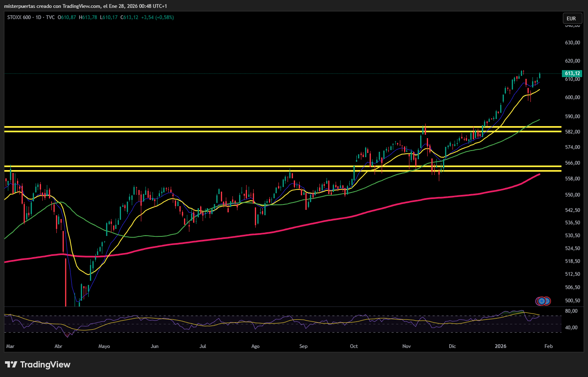Click the Nov label on the time axis
Image resolution: width=588 pixels, height=377 pixels.
coord(407,346)
